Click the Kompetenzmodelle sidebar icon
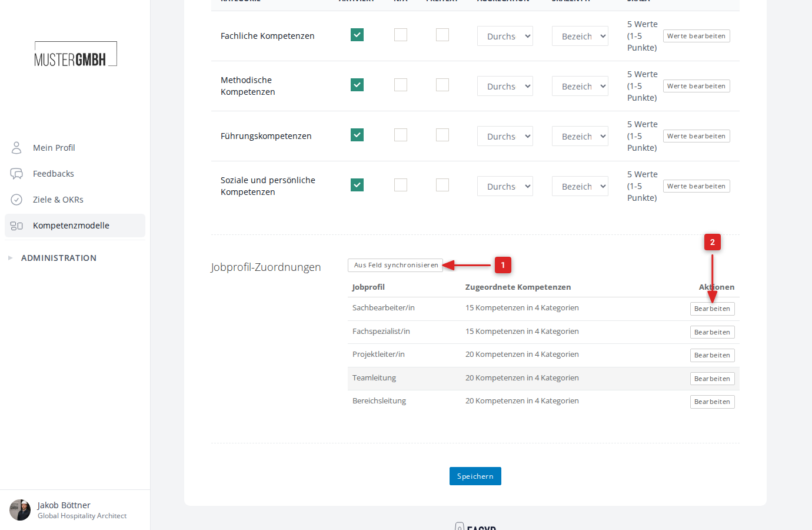This screenshot has width=812, height=530. coord(16,226)
